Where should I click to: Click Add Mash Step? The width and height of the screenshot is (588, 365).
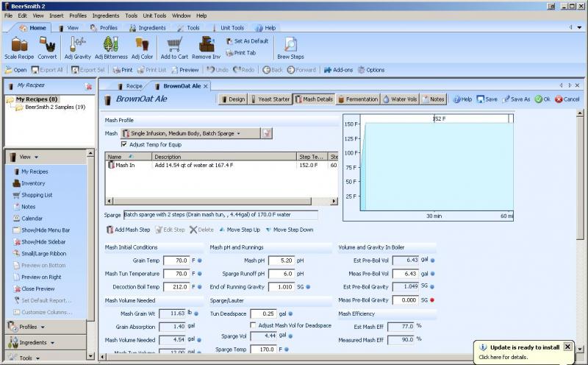tap(128, 230)
